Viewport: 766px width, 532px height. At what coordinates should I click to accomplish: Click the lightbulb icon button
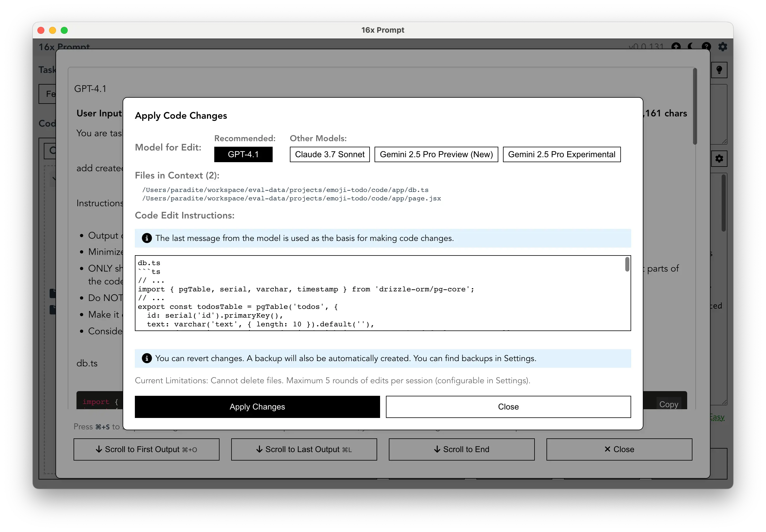tap(719, 70)
